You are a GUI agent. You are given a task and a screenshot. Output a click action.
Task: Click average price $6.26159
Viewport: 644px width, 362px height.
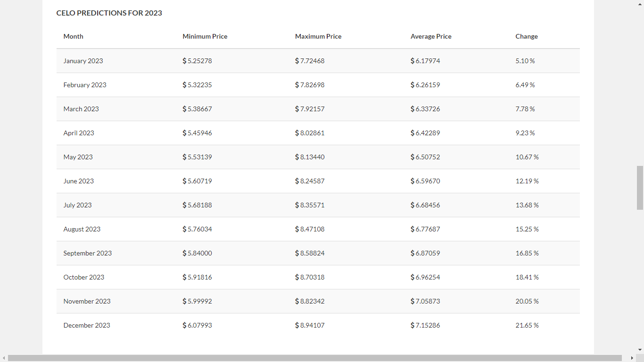tap(425, 85)
